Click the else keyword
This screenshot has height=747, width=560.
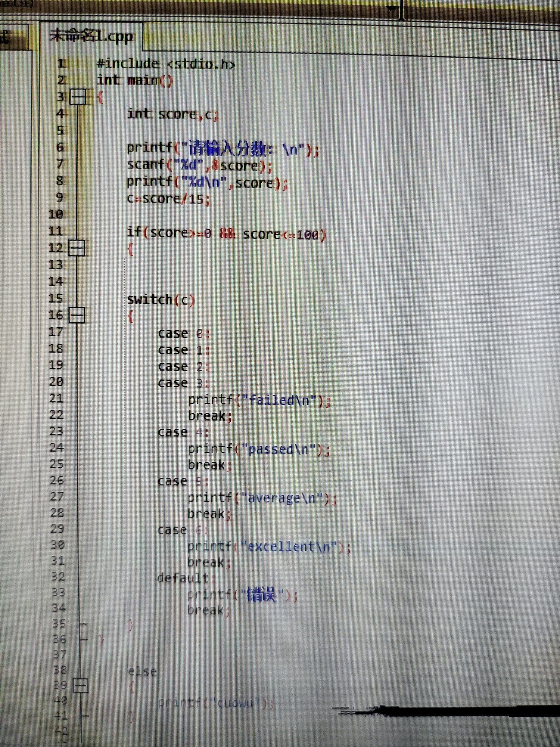pyautogui.click(x=142, y=672)
